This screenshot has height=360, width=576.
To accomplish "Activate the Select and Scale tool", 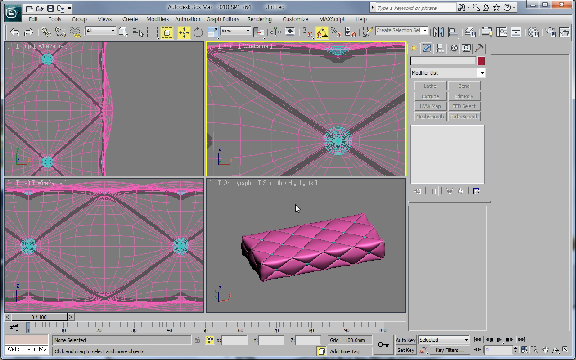I will (x=213, y=32).
